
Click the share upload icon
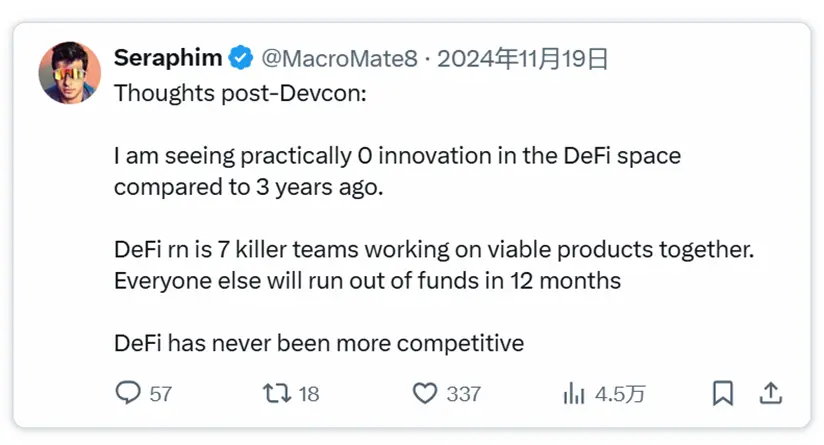(770, 393)
